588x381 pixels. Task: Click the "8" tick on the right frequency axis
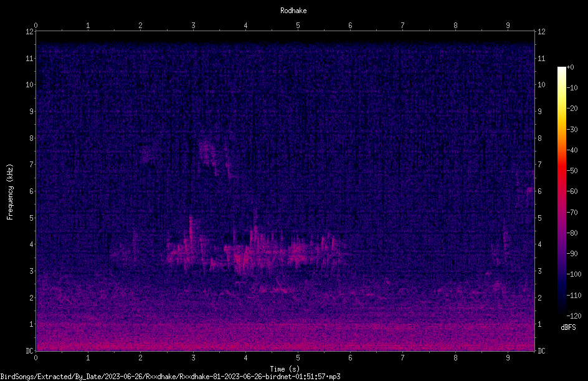point(539,138)
